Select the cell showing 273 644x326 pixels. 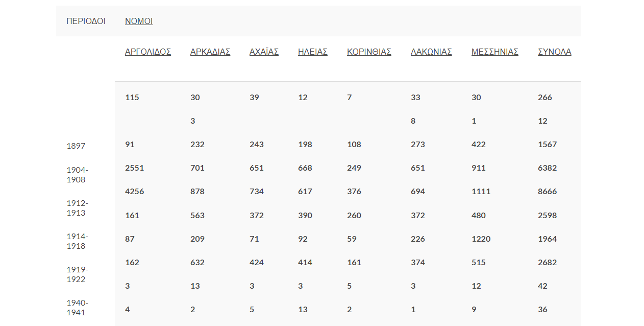(x=418, y=145)
